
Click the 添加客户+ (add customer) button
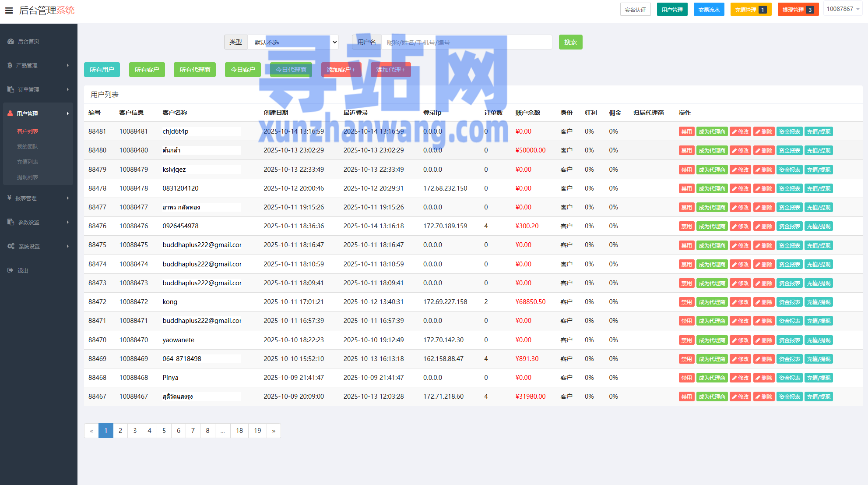coord(341,70)
